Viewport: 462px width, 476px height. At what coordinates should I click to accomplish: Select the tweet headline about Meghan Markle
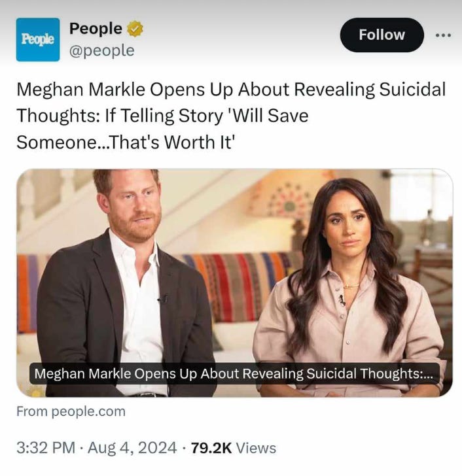(231, 116)
